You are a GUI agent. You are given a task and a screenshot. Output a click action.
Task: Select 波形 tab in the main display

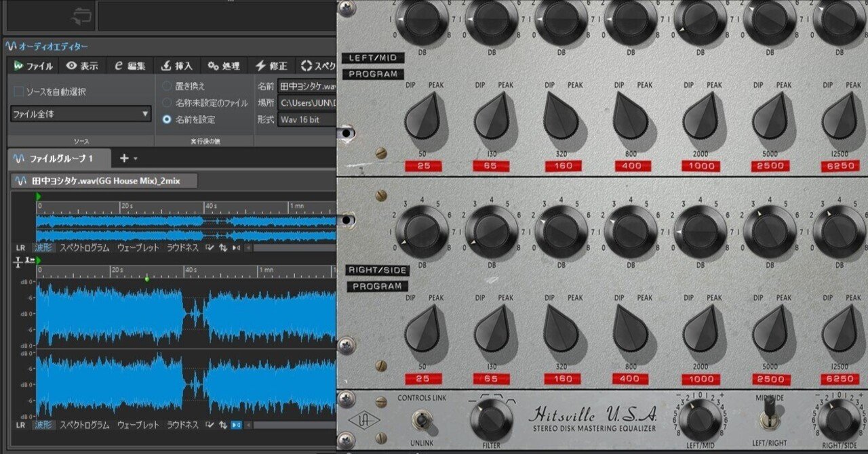pyautogui.click(x=43, y=425)
